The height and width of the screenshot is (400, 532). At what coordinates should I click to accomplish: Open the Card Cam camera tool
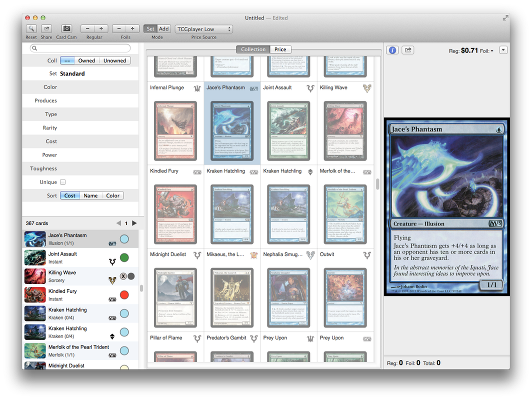point(66,28)
